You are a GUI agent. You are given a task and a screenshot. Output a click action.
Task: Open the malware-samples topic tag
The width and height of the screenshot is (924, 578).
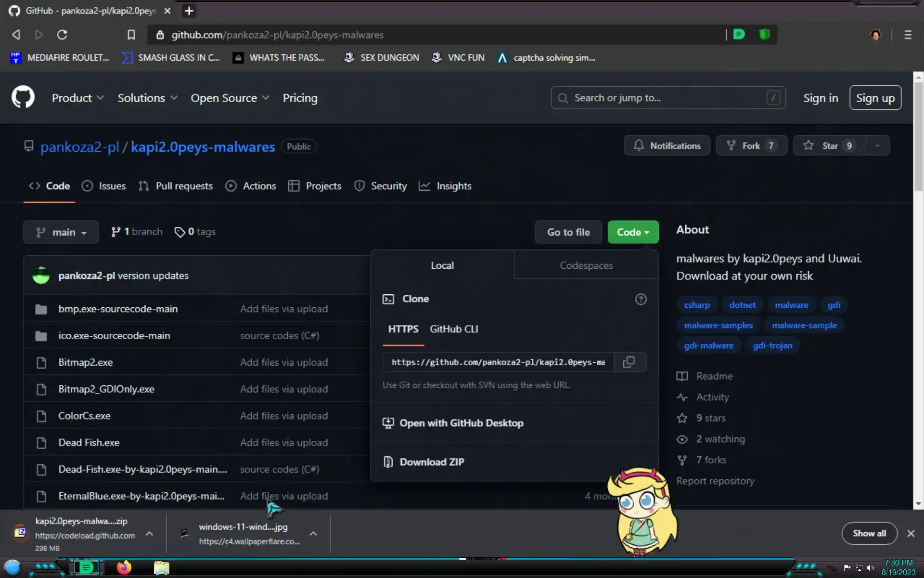(718, 325)
